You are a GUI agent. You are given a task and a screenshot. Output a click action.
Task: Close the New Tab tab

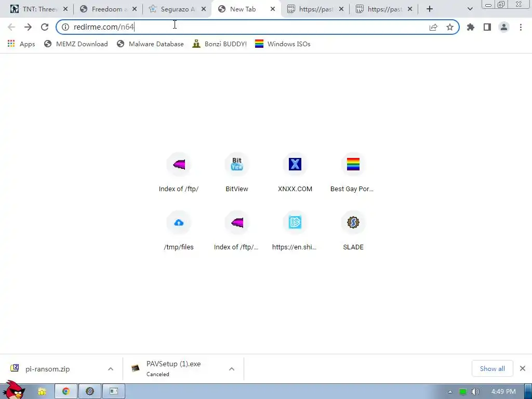click(273, 9)
